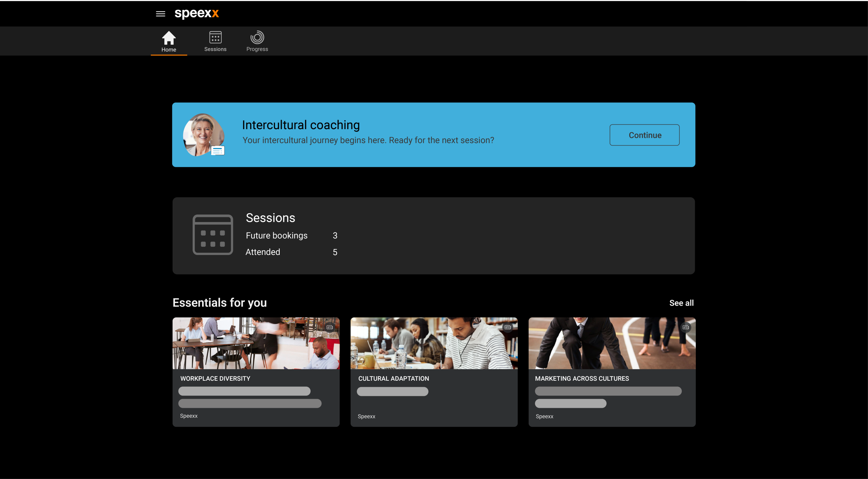The height and width of the screenshot is (479, 868).
Task: Click the Home house icon
Action: 169,38
